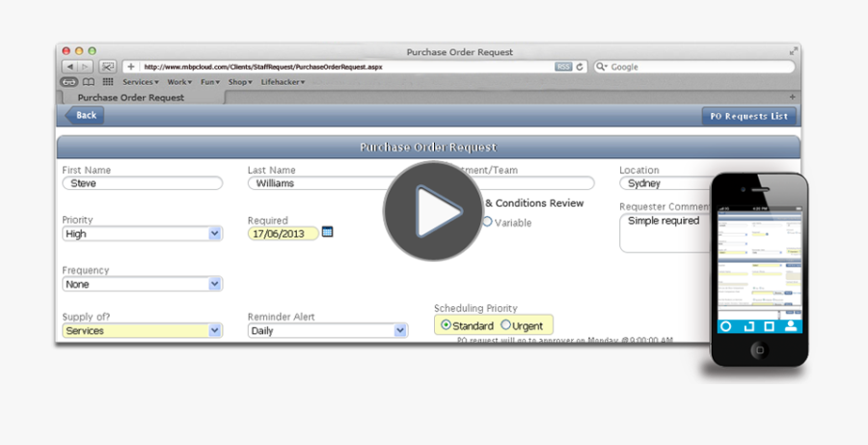868x445 pixels.
Task: Open the Reading List glasses icon
Action: [69, 82]
